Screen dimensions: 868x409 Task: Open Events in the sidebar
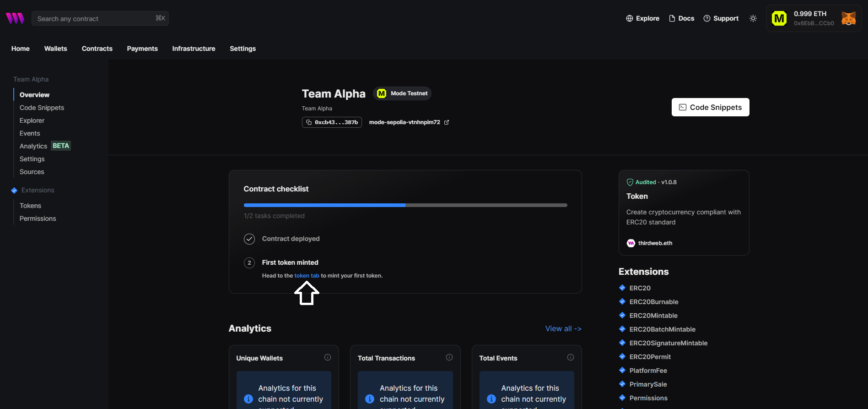(x=30, y=133)
